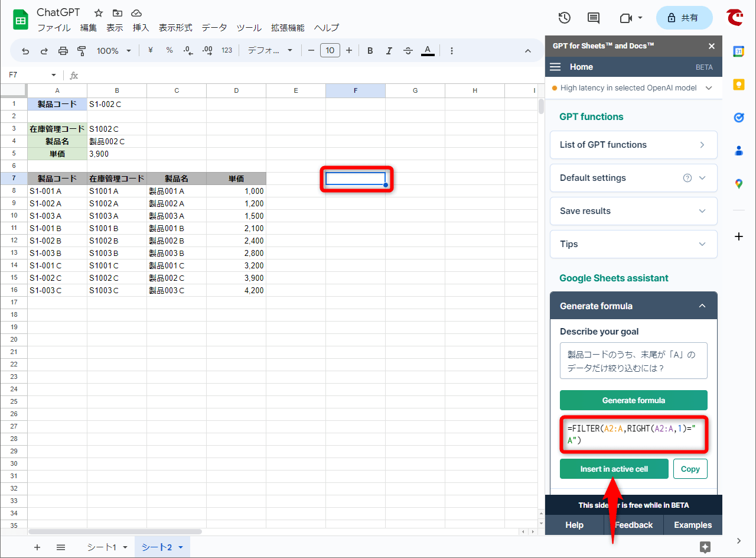Screen dimensions: 756x558
Task: Open the comments panel icon
Action: coord(593,18)
